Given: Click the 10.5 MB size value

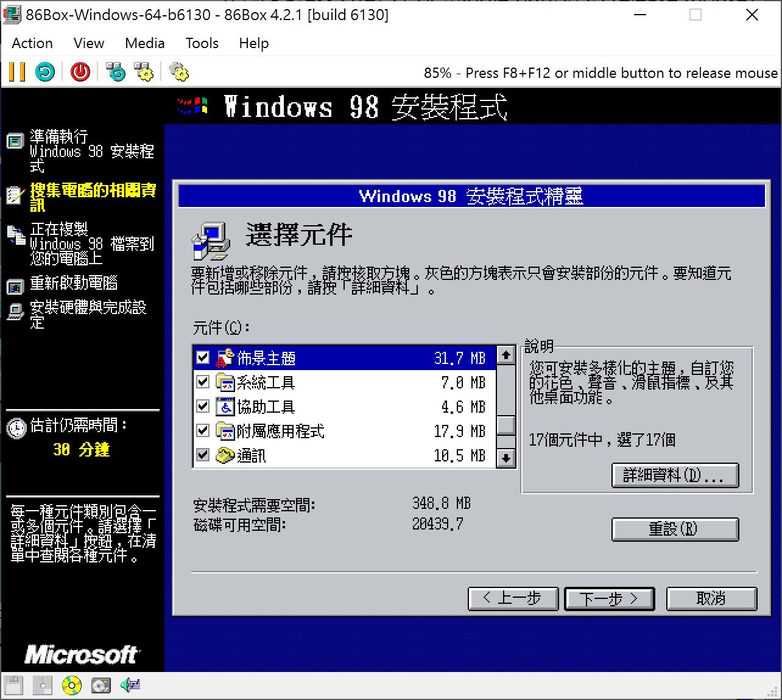Looking at the screenshot, I should tap(460, 455).
